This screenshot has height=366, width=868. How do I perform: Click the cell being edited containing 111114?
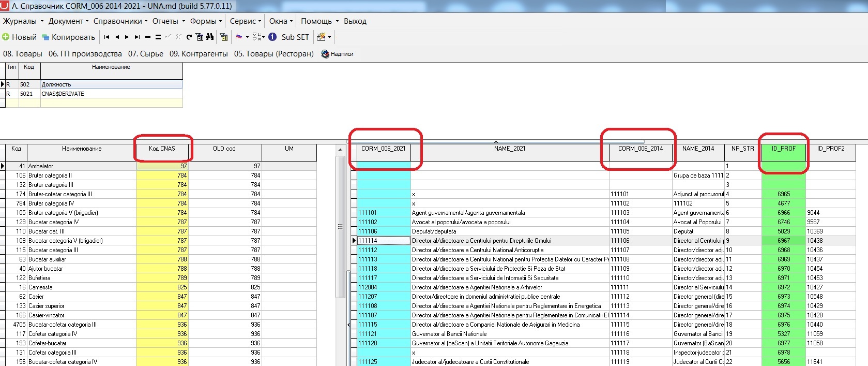384,241
